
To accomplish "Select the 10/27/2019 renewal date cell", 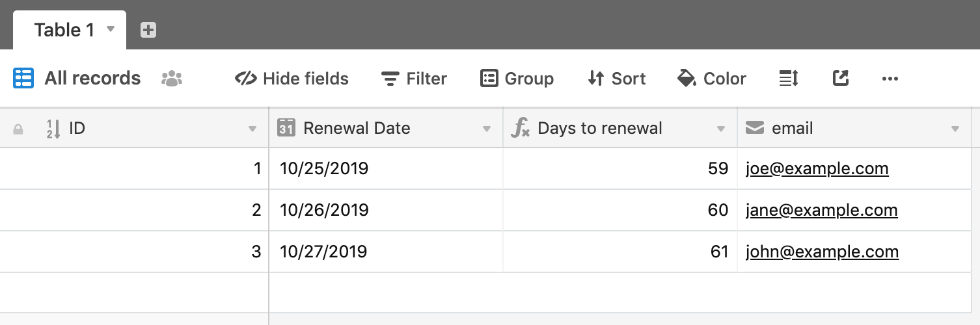I will tap(386, 252).
